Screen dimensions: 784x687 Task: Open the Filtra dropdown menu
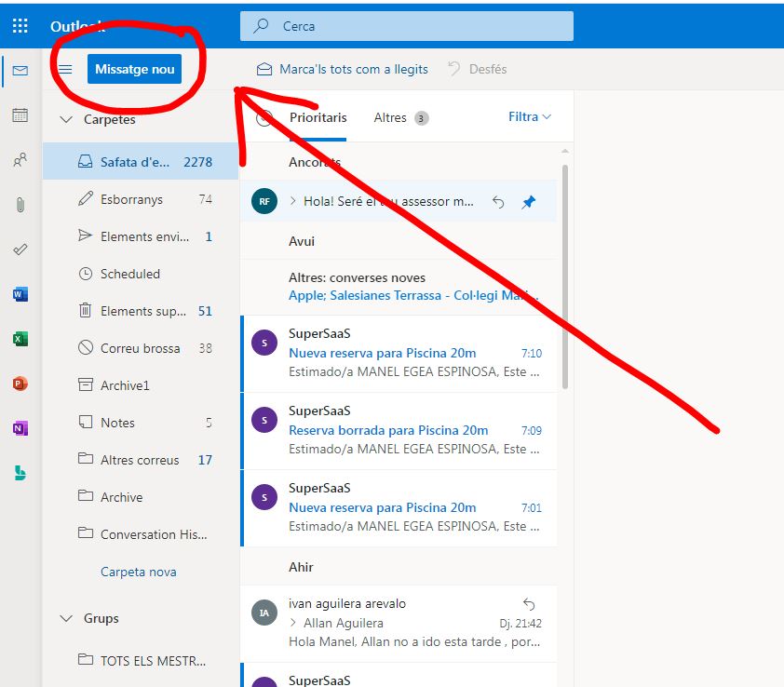pos(529,117)
